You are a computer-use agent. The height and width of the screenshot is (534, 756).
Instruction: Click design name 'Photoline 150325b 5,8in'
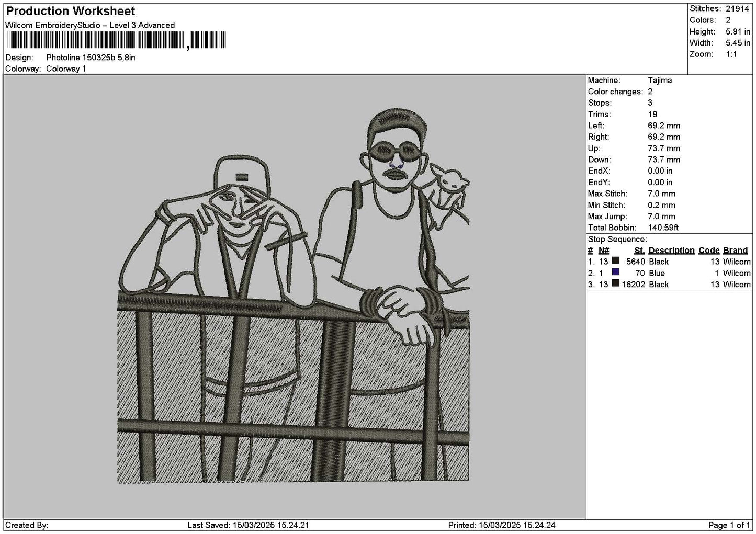point(91,58)
